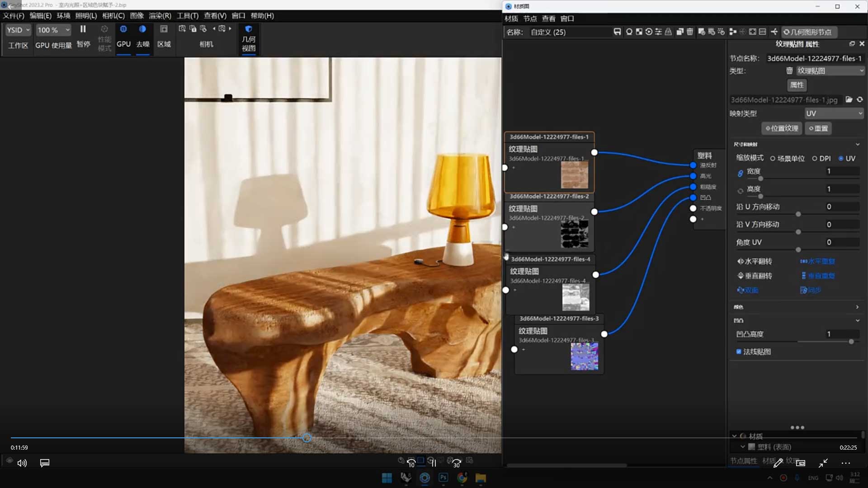The height and width of the screenshot is (488, 868).
Task: Click the 凹凸高度 slider handle
Action: [x=851, y=342]
